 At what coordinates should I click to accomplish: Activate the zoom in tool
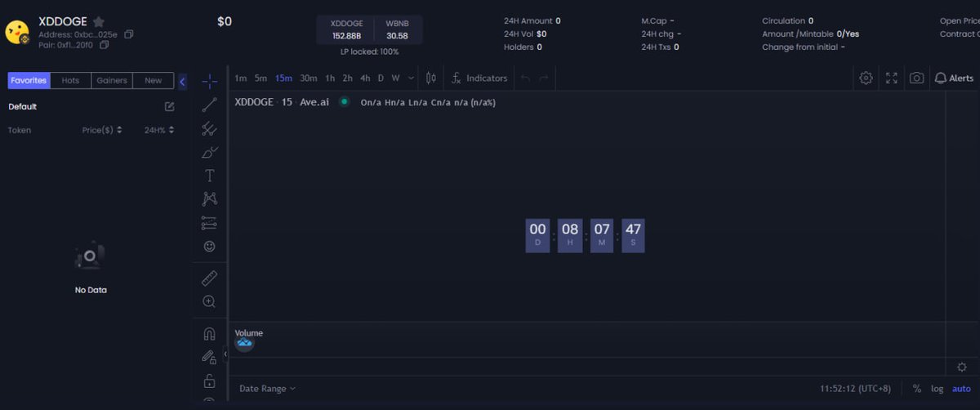click(x=209, y=301)
